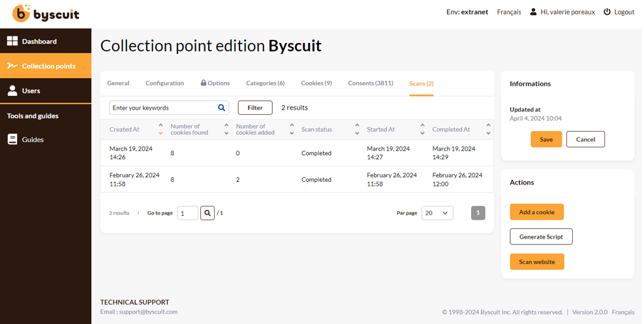644x324 pixels.
Task: Open Dashboard from the sidebar
Action: click(x=46, y=41)
